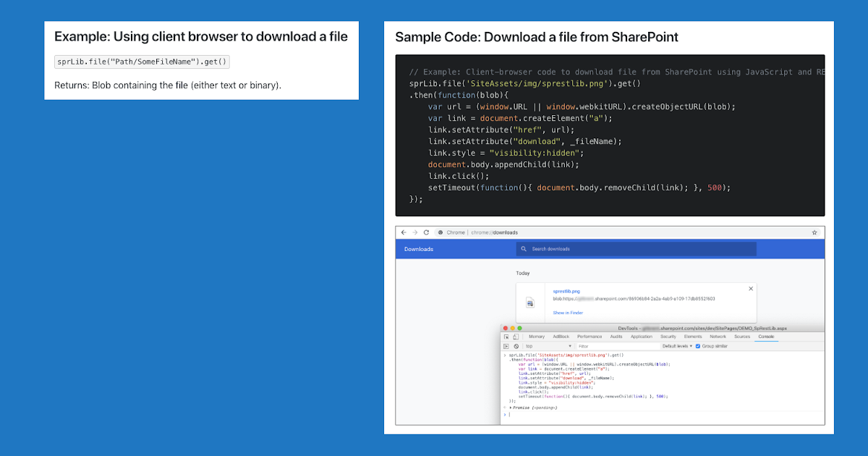Toggle DevTools device toolbar icon
The image size is (868, 456).
(x=516, y=337)
